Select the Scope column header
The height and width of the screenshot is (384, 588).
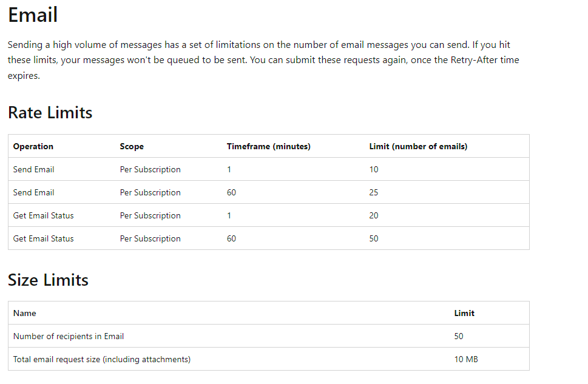[132, 146]
